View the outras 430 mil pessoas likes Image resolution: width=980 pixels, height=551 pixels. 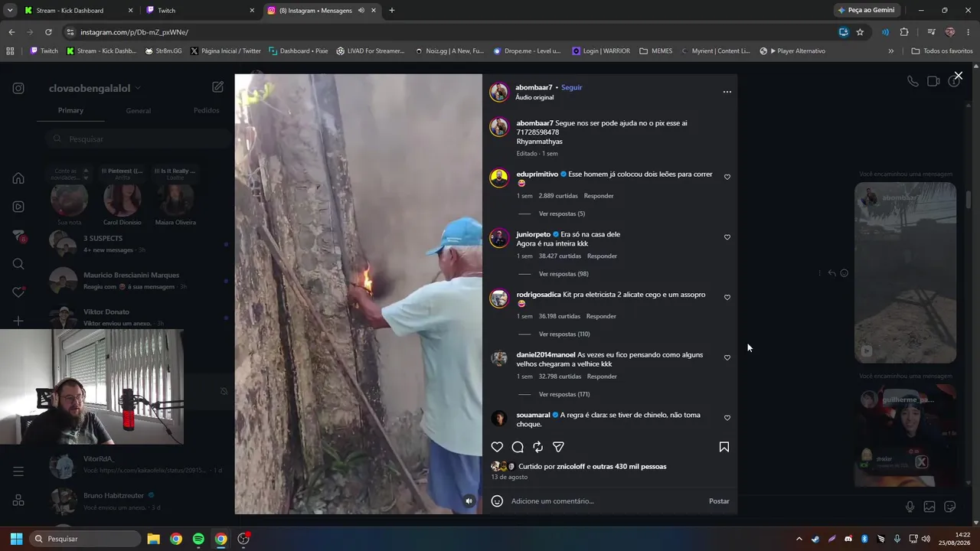[x=629, y=467]
